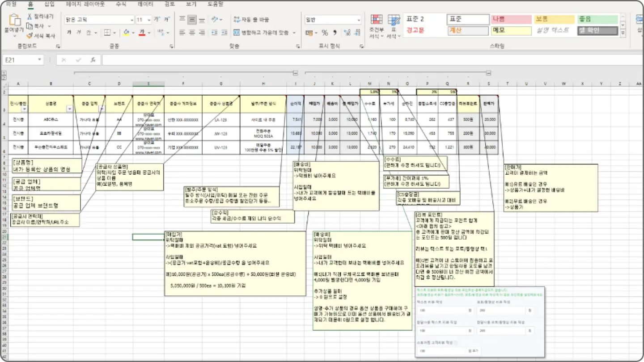Click the insert function fx icon
The height and width of the screenshot is (362, 644).
[x=93, y=60]
